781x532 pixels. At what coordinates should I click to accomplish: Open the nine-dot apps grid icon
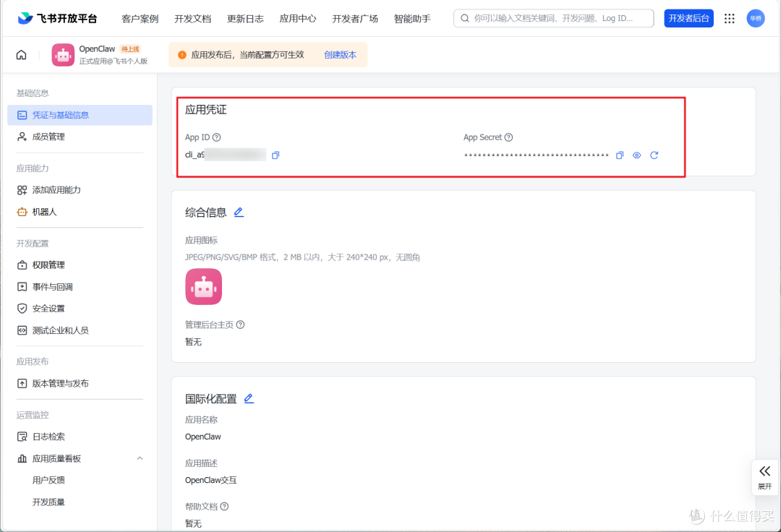tap(729, 18)
